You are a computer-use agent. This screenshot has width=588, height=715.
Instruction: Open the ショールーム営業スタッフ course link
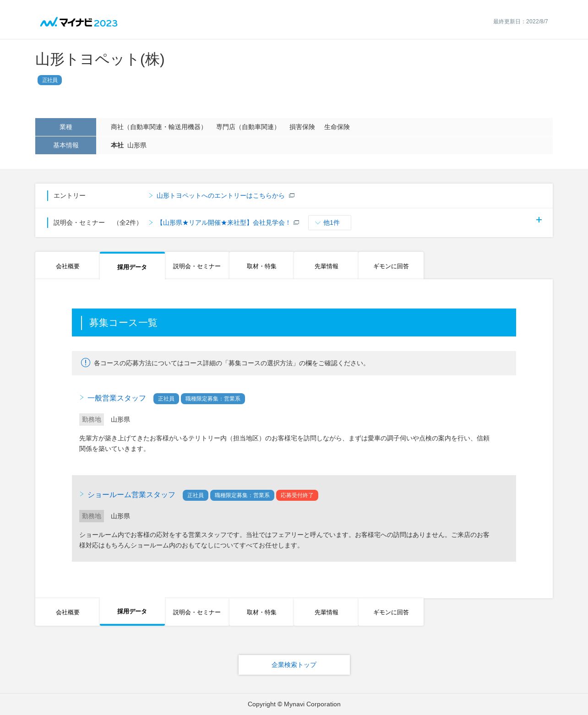click(131, 495)
